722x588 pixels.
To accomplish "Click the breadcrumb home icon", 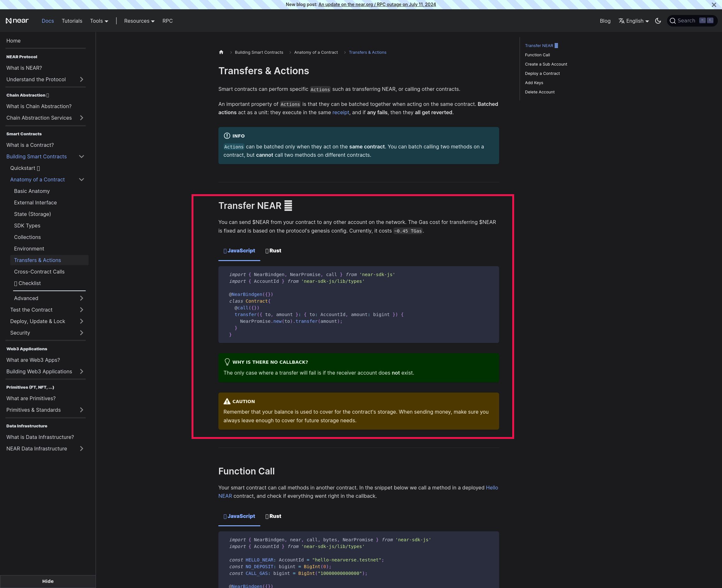I will (221, 52).
